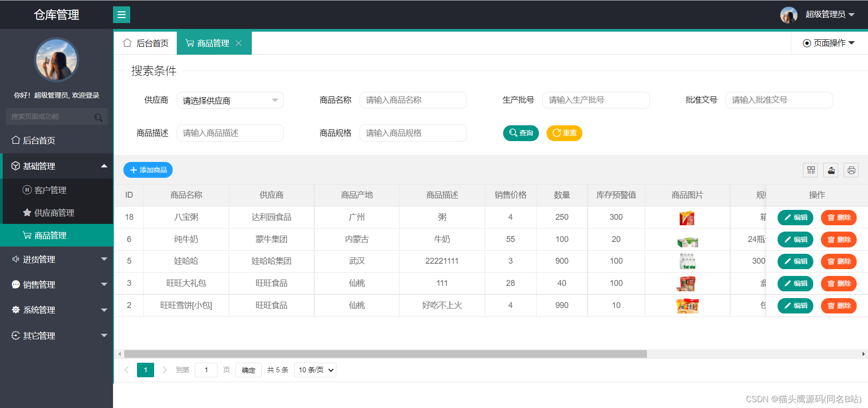
Task: Click the previous page arrow
Action: pyautogui.click(x=127, y=370)
